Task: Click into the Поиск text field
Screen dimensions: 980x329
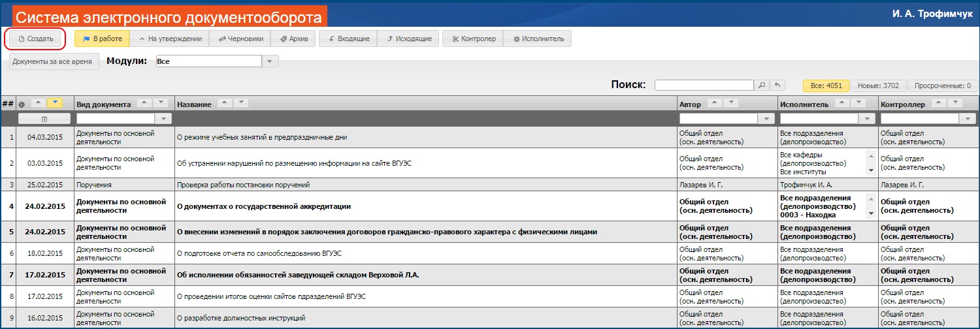Action: click(x=704, y=86)
